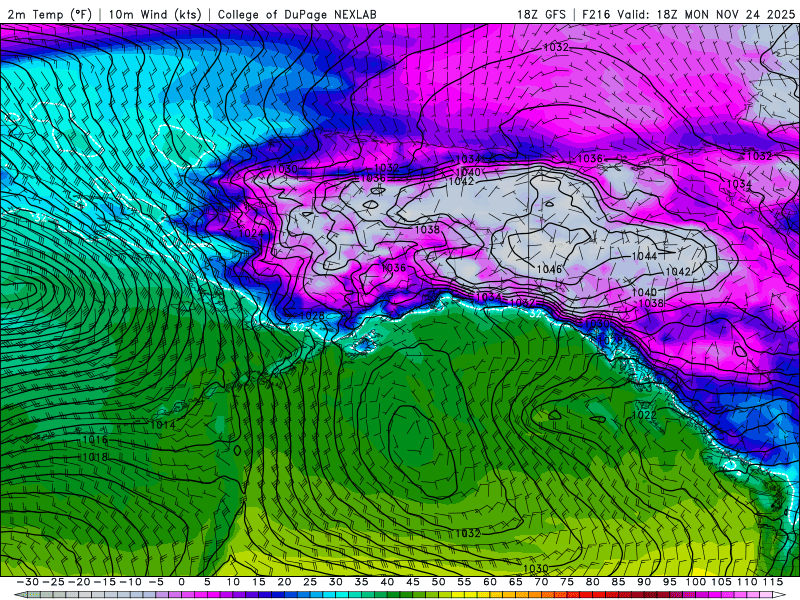
Task: Select the 0 value on temperature scale
Action: pyautogui.click(x=182, y=582)
